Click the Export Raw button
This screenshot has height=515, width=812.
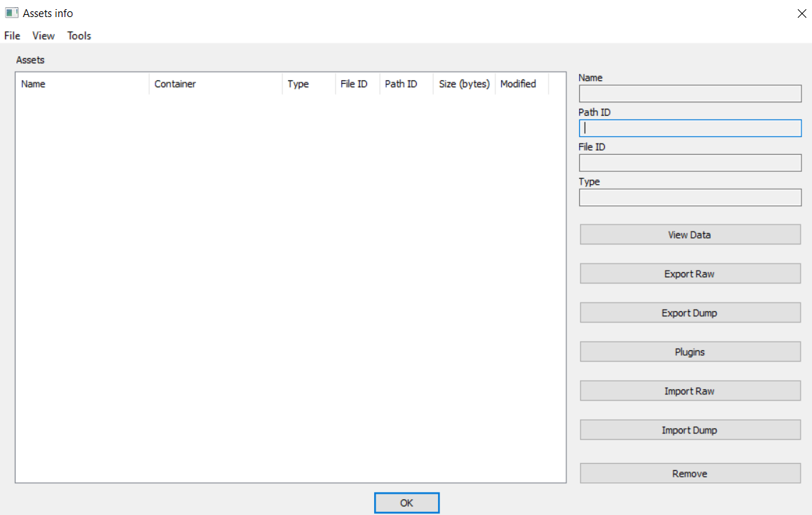pos(689,273)
